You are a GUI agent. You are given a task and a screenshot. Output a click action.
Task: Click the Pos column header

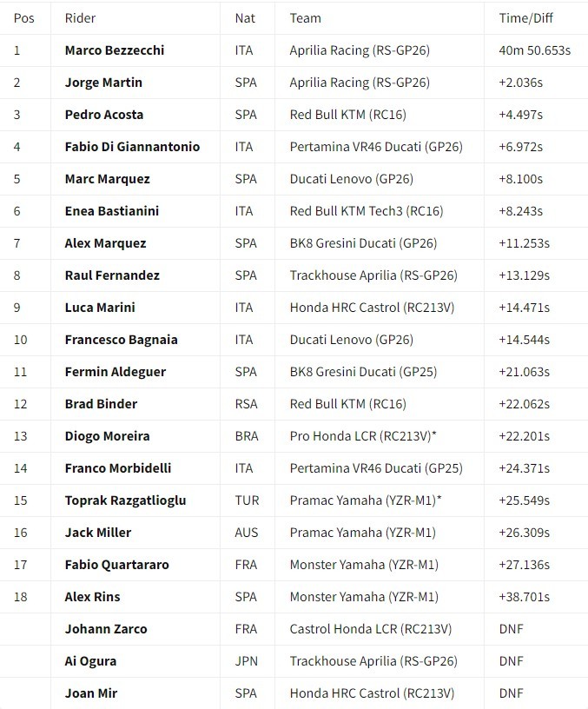(x=24, y=17)
